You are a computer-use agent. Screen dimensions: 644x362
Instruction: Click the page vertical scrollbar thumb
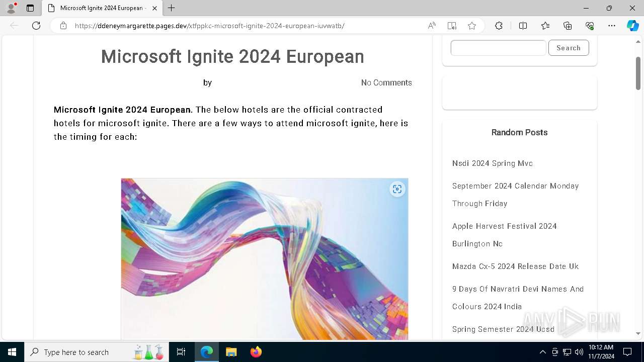pos(638,73)
